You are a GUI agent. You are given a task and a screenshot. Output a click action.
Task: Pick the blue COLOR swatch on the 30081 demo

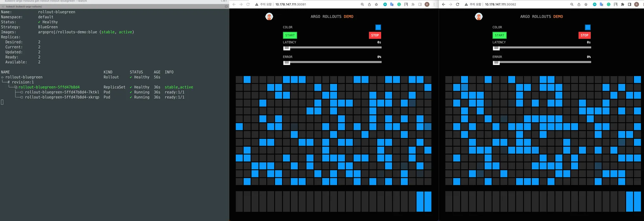pos(378,27)
